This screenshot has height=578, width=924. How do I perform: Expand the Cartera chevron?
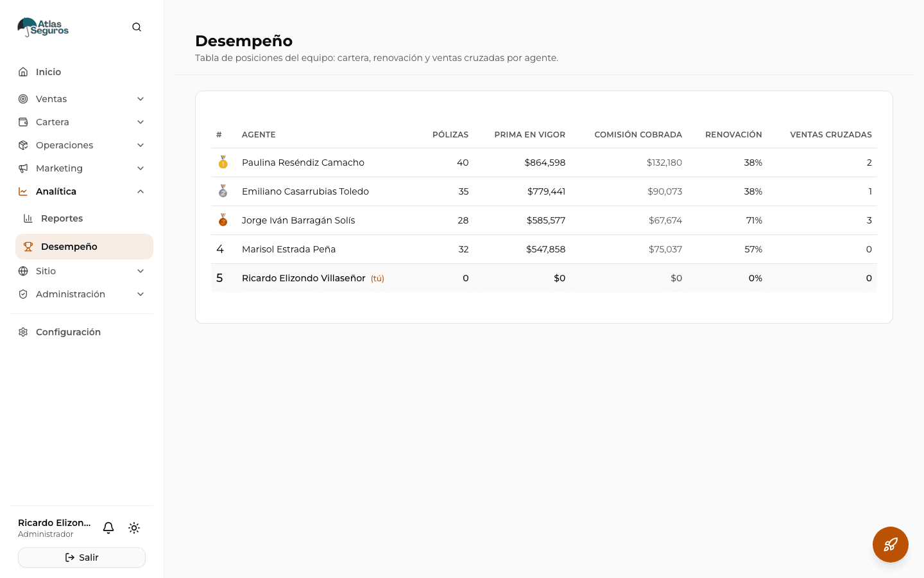point(141,122)
